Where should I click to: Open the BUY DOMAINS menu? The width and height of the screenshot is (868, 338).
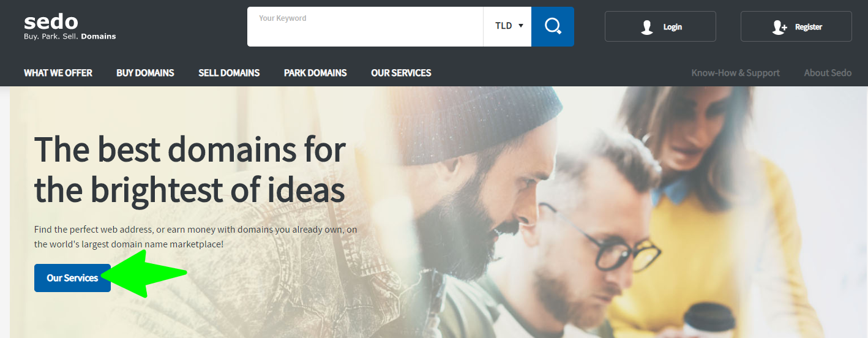click(145, 73)
